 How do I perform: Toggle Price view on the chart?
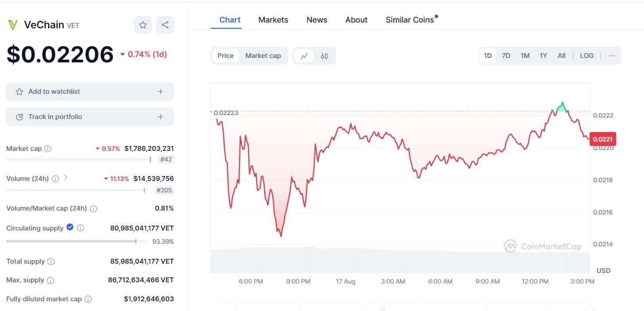tap(225, 56)
